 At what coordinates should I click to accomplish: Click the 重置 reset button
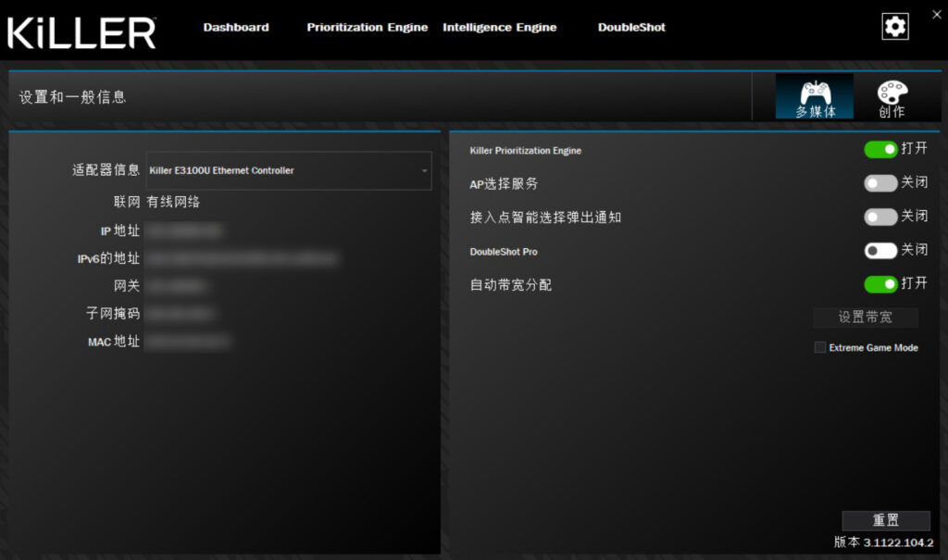pos(885,520)
